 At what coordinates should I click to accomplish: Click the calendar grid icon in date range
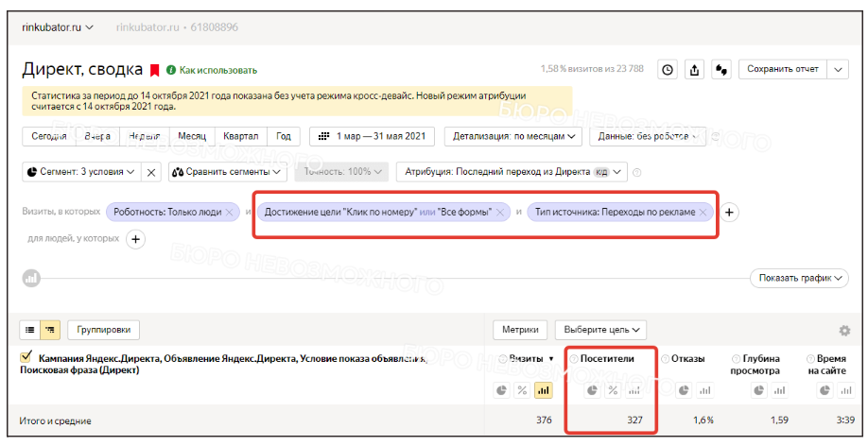point(324,136)
